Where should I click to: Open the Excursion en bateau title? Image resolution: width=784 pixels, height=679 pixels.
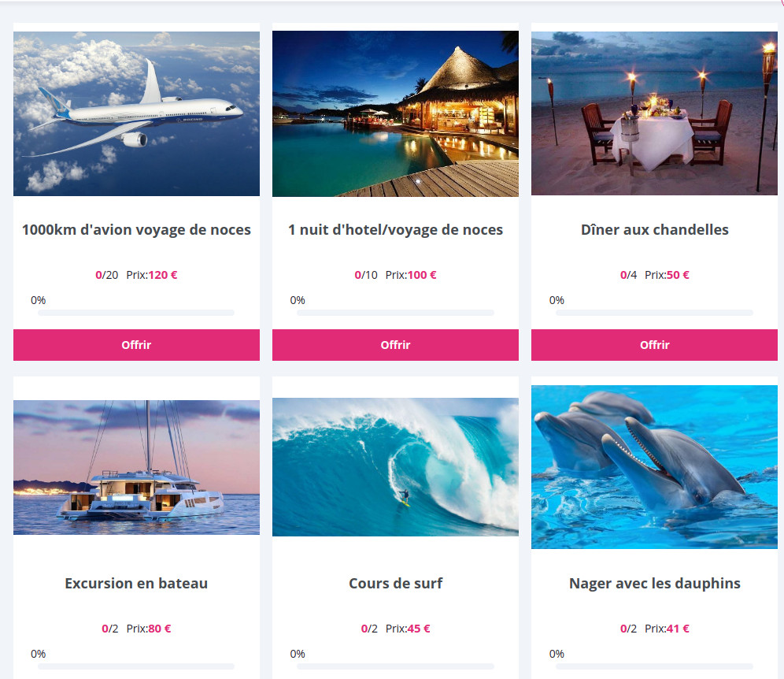pos(136,584)
